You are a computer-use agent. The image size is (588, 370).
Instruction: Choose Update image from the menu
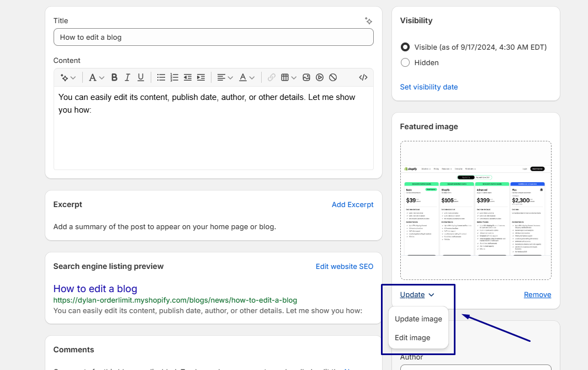click(419, 319)
